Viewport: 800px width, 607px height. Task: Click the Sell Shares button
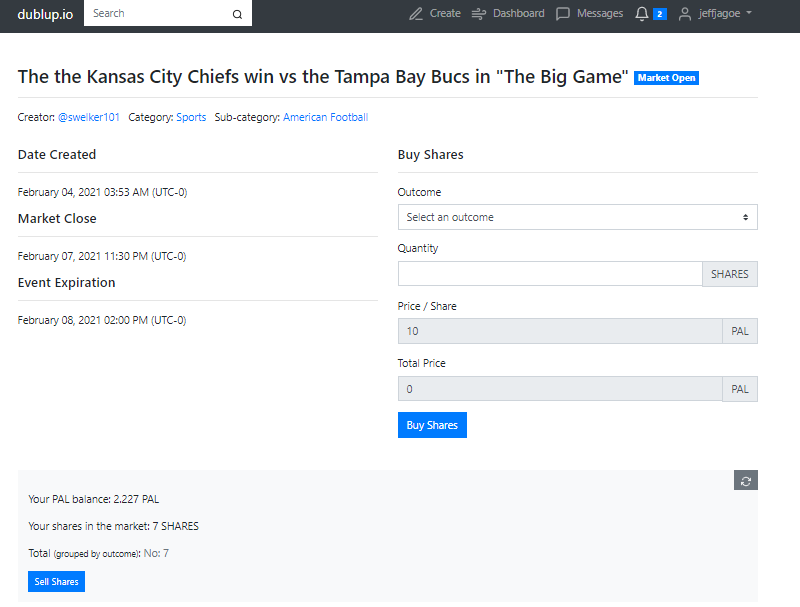tap(57, 581)
